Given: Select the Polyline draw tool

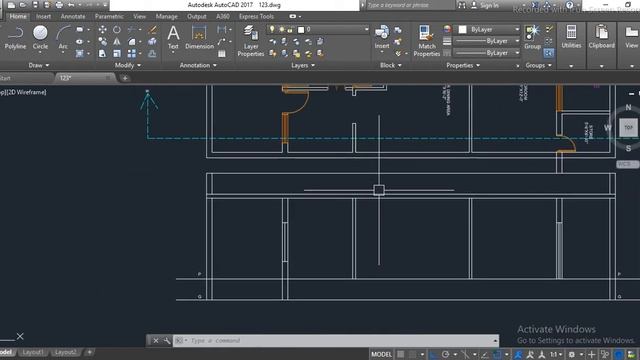Looking at the screenshot, I should [x=15, y=38].
